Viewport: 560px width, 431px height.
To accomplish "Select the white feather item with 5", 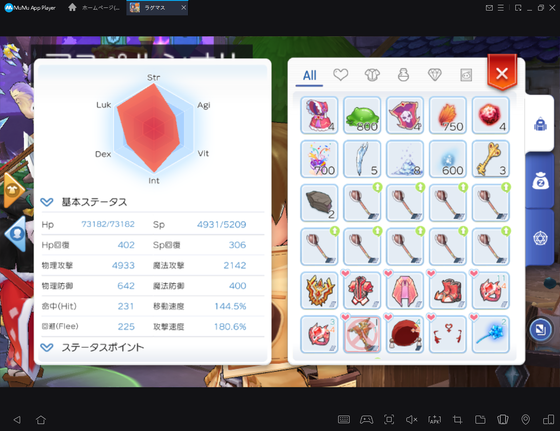I will [x=362, y=159].
